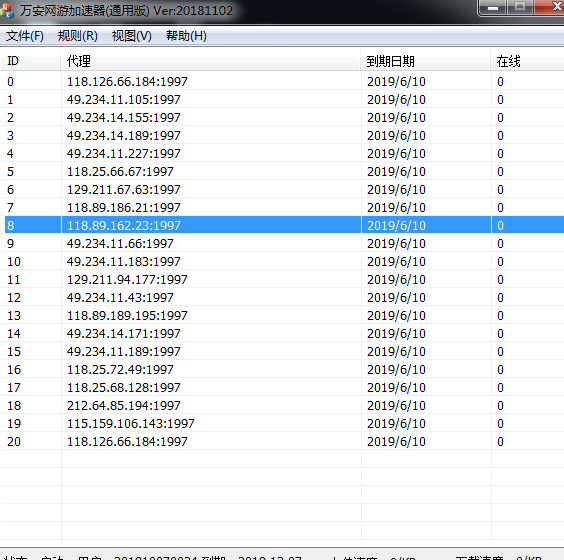The height and width of the screenshot is (560, 564).
Task: Minimize the 万安网游加速器 window
Action: click(x=492, y=7)
